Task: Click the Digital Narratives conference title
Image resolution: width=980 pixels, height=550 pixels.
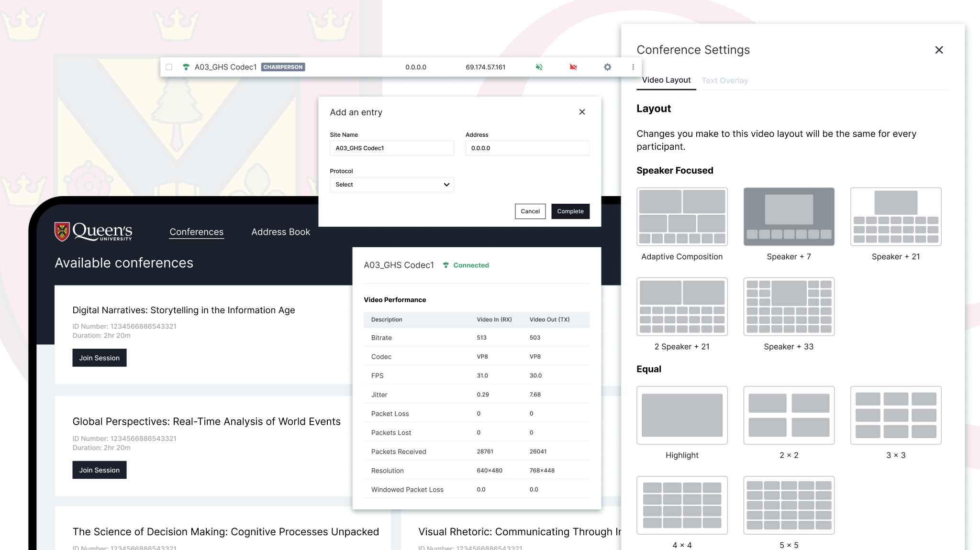Action: pos(184,310)
